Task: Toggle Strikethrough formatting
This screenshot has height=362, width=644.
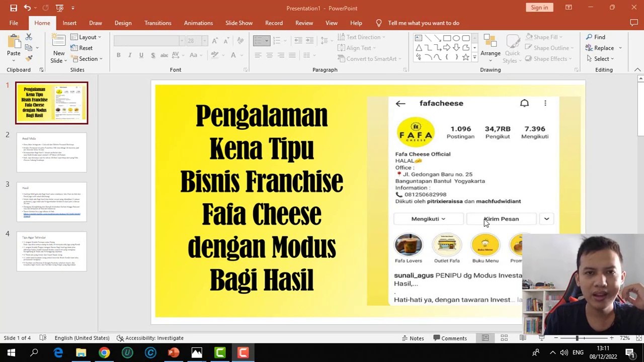Action: (164, 55)
